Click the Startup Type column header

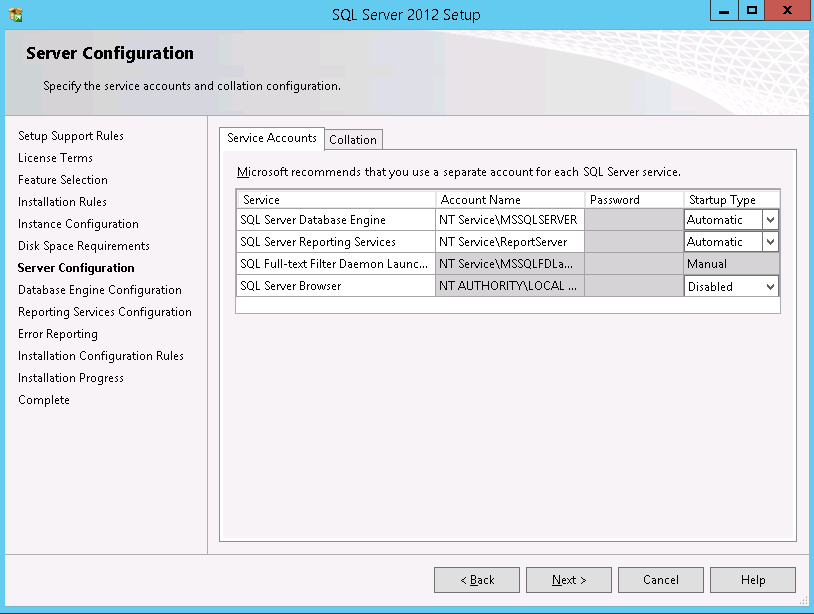pos(731,200)
